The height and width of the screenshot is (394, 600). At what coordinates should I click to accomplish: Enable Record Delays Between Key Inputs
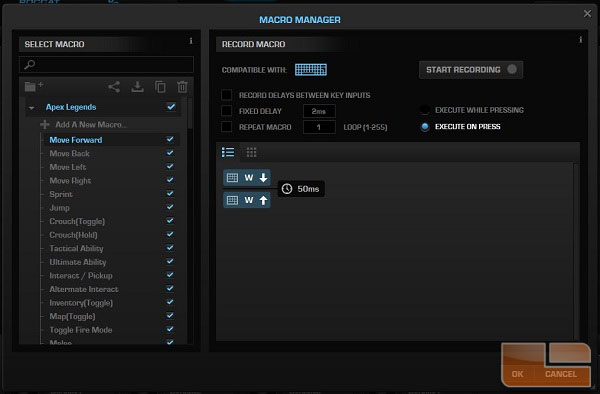[227, 95]
